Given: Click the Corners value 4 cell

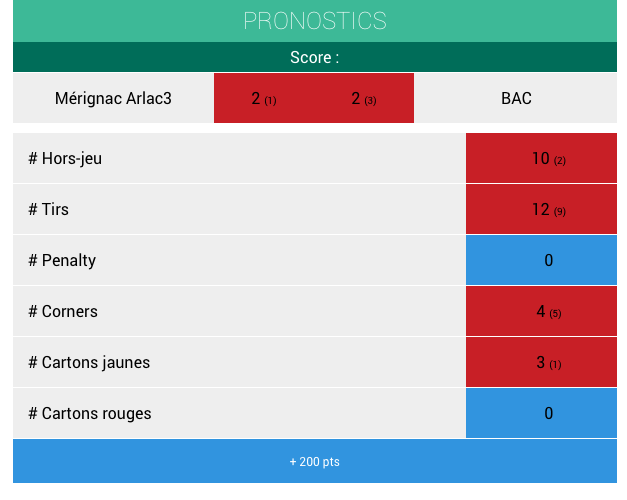Looking at the screenshot, I should [x=541, y=311].
